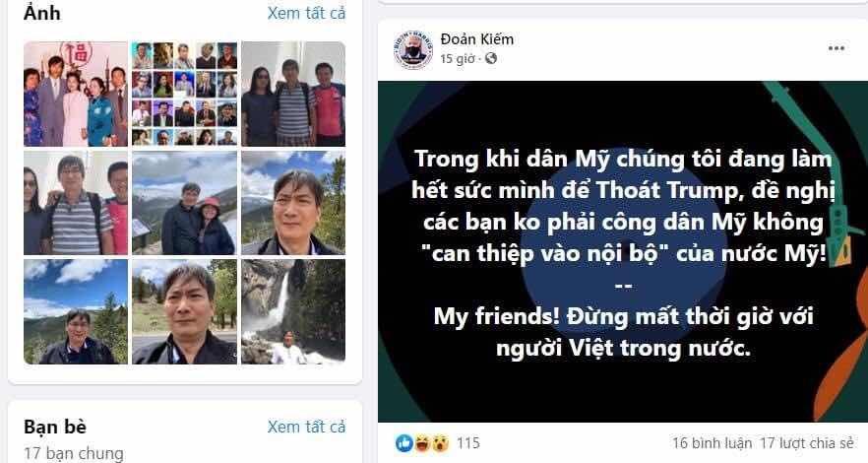This screenshot has height=463, width=868.
Task: Open the 17 lượt chia sẻ shares count
Action: click(807, 443)
